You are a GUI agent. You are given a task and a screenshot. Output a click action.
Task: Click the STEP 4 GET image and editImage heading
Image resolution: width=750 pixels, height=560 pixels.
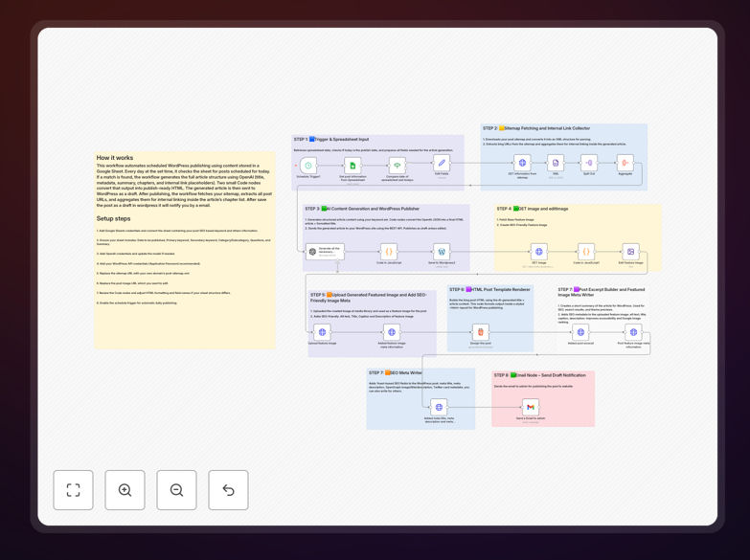pyautogui.click(x=533, y=209)
